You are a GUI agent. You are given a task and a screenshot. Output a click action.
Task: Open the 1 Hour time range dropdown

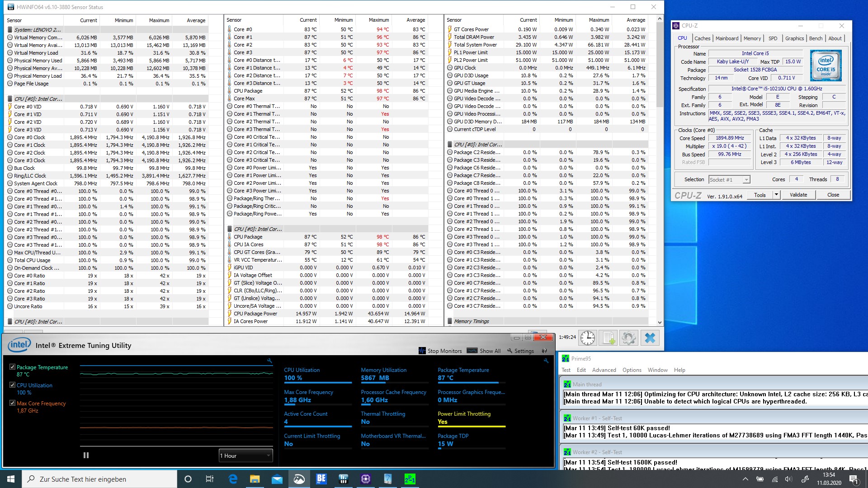coord(246,455)
